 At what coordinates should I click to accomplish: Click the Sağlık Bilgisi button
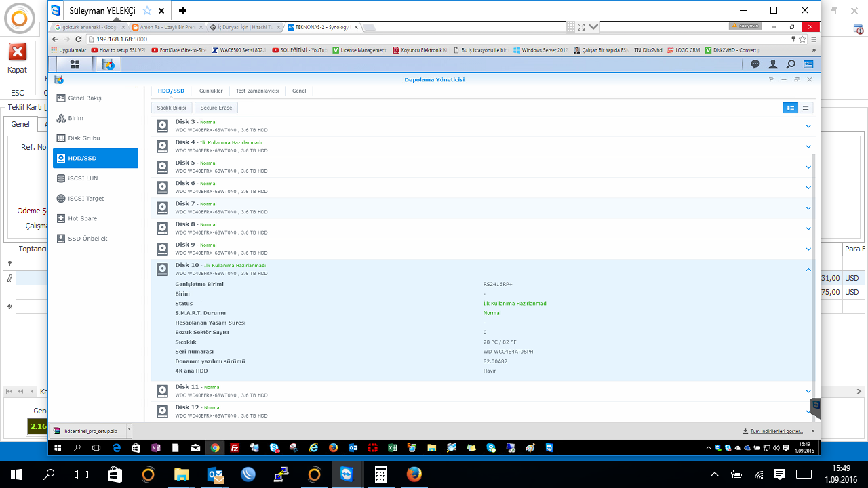(x=172, y=108)
